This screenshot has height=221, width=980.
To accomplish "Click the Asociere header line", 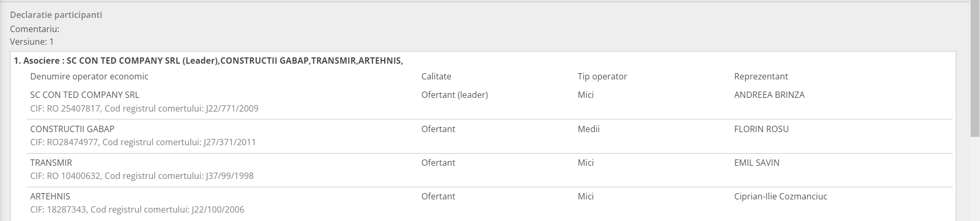I will (208, 61).
